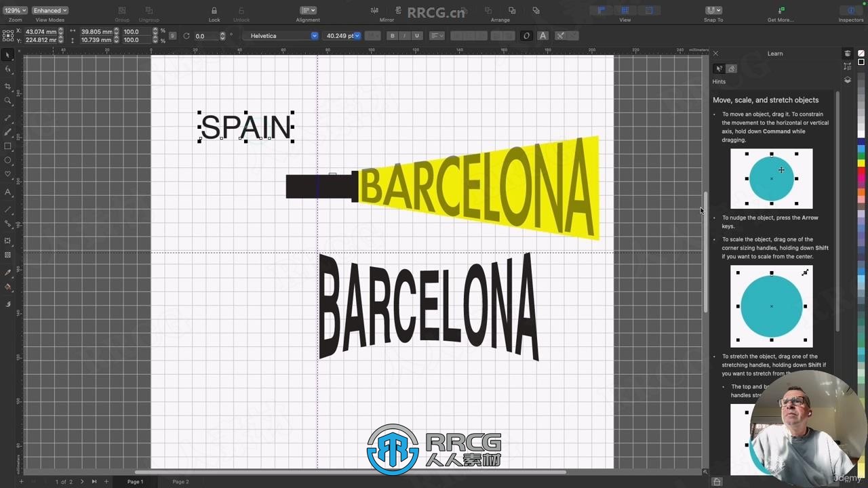Click the object width input field
Viewport: 868px width, 488px height.
click(96, 32)
